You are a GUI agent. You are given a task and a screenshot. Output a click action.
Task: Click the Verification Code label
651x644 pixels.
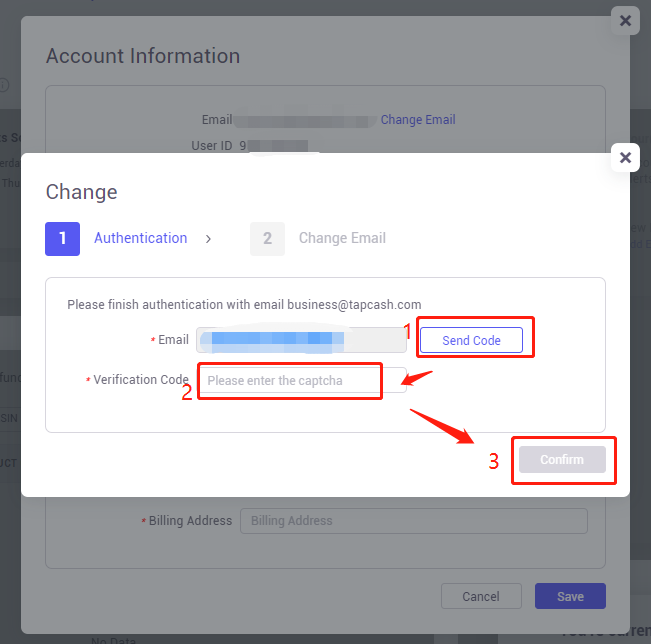141,380
